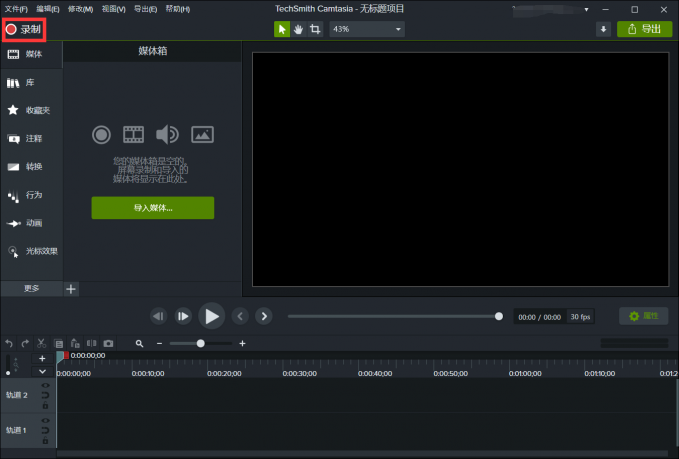Click the 30 fps frame rate label

pos(580,317)
